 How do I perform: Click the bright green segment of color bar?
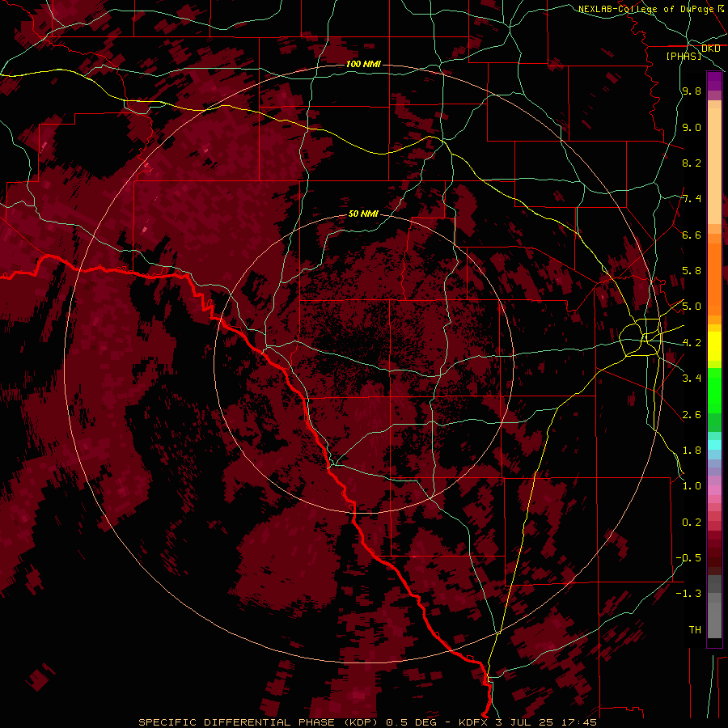[714, 390]
